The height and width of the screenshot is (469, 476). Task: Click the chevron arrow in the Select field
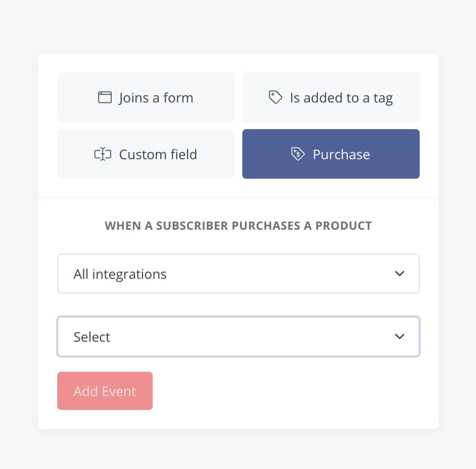(x=400, y=336)
